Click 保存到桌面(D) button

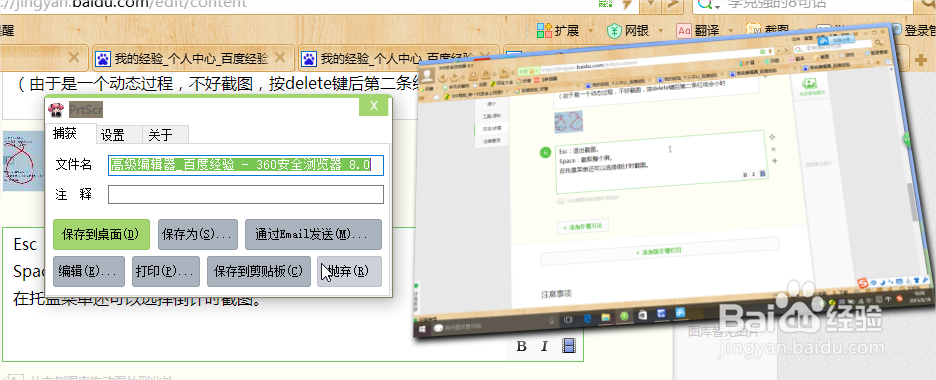pyautogui.click(x=101, y=234)
